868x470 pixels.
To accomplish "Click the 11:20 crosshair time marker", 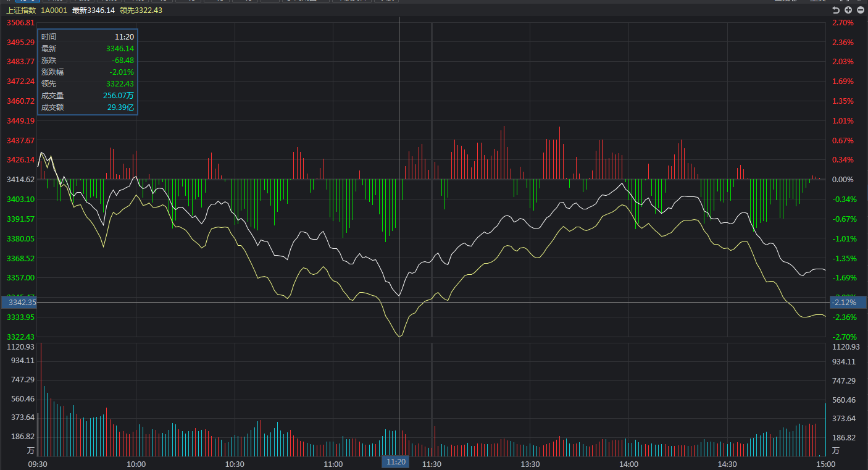I will [396, 462].
